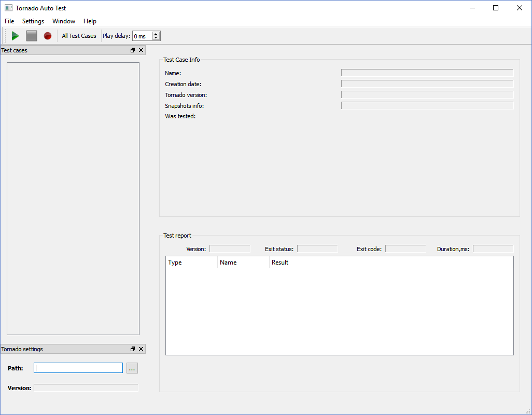Click the green Play button
Screen dimensions: 532x415
[x=15, y=36]
